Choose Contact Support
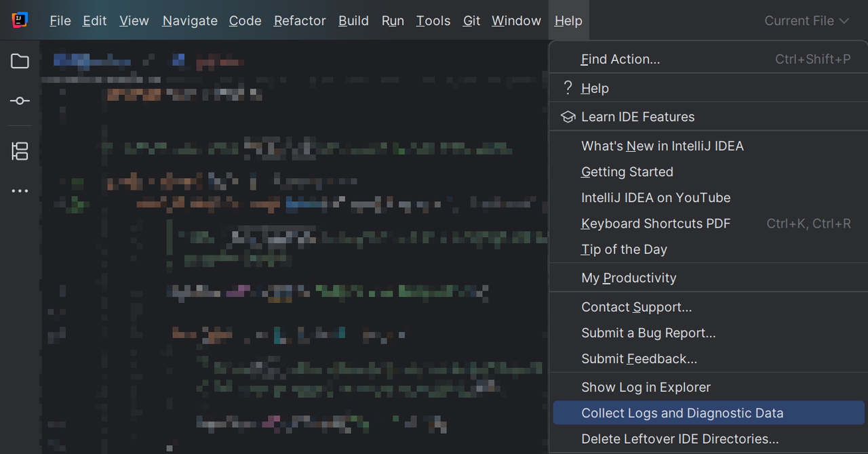Viewport: 868px width, 454px height. click(x=707, y=308)
